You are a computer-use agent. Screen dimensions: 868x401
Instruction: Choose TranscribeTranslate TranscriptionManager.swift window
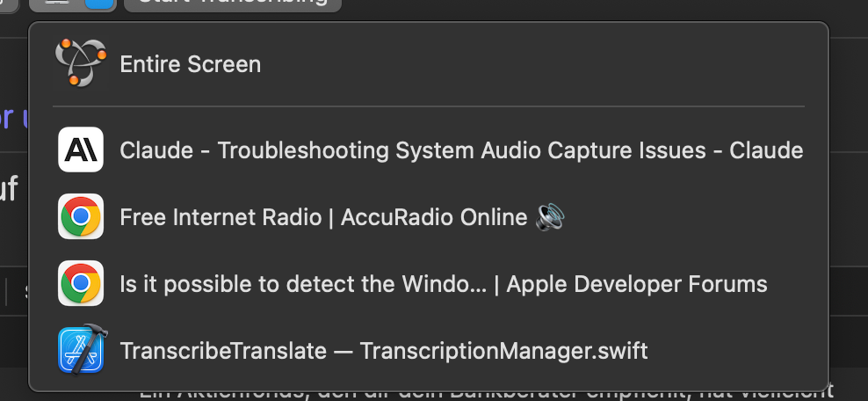pyautogui.click(x=429, y=351)
